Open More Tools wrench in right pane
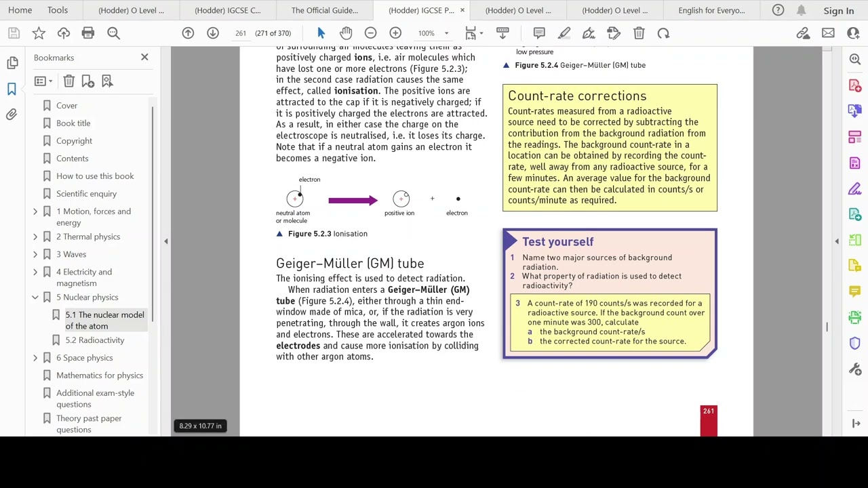The width and height of the screenshot is (868, 488). point(855,369)
